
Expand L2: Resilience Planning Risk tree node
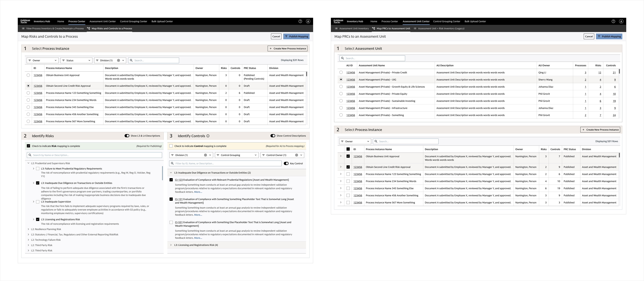(x=29, y=229)
